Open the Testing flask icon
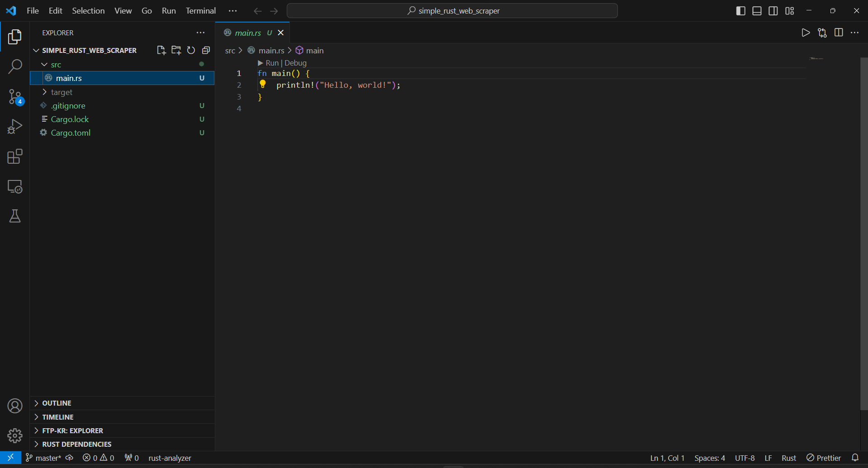The height and width of the screenshot is (468, 868). tap(15, 216)
